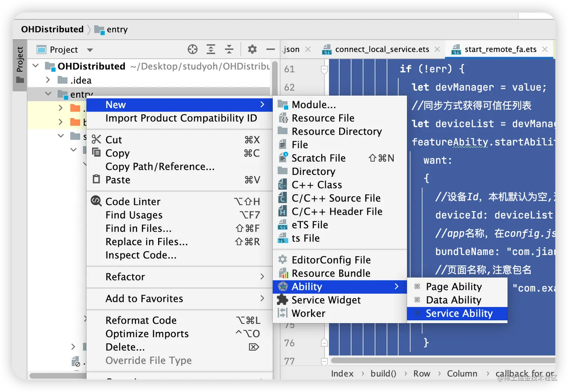Hide the Project panel with minus icon
This screenshot has width=568, height=392.
point(270,49)
